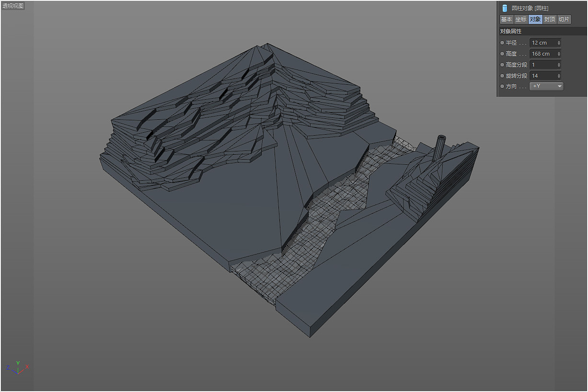Open the 基本 tab
The height and width of the screenshot is (392, 588).
[507, 19]
